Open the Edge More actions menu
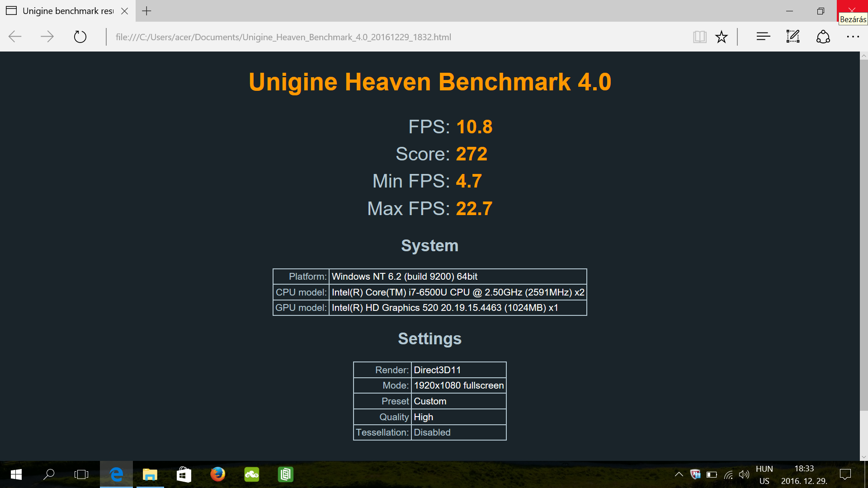Image resolution: width=868 pixels, height=488 pixels. coord(853,37)
